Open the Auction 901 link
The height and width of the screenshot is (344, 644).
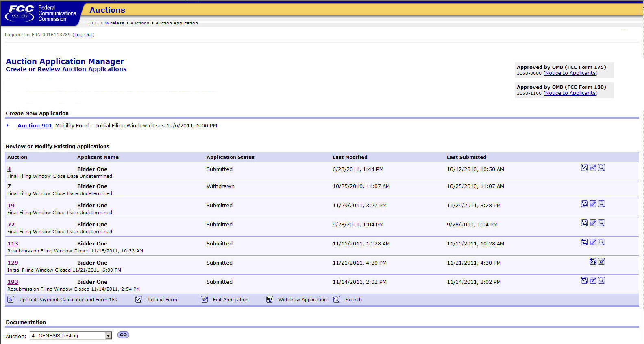click(x=35, y=126)
